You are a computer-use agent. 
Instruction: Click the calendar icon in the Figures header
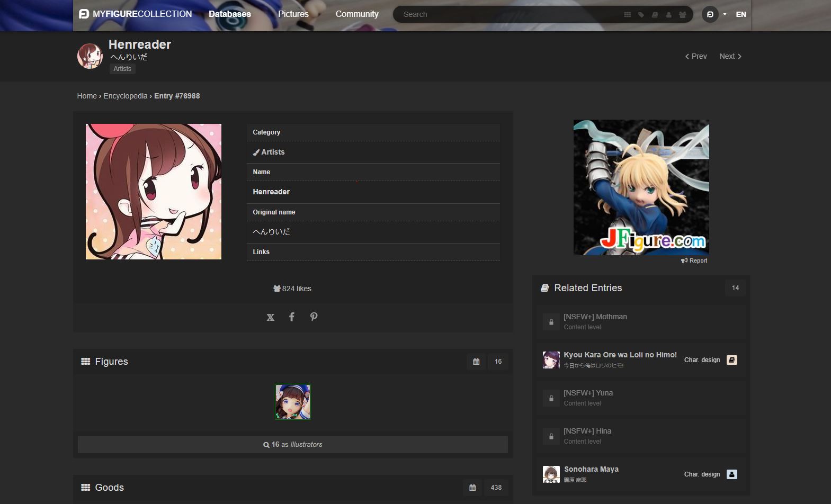tap(476, 362)
